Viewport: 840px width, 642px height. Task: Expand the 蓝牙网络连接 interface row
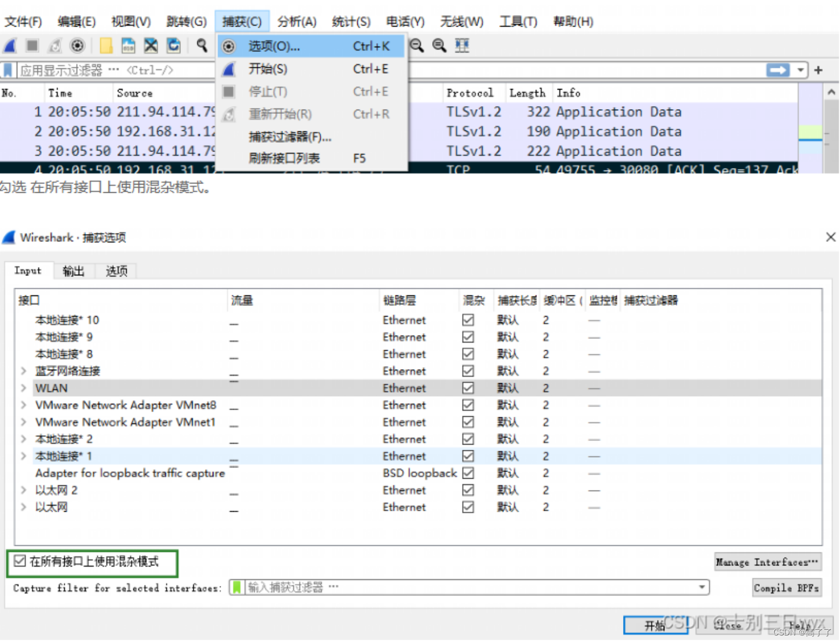click(x=24, y=371)
